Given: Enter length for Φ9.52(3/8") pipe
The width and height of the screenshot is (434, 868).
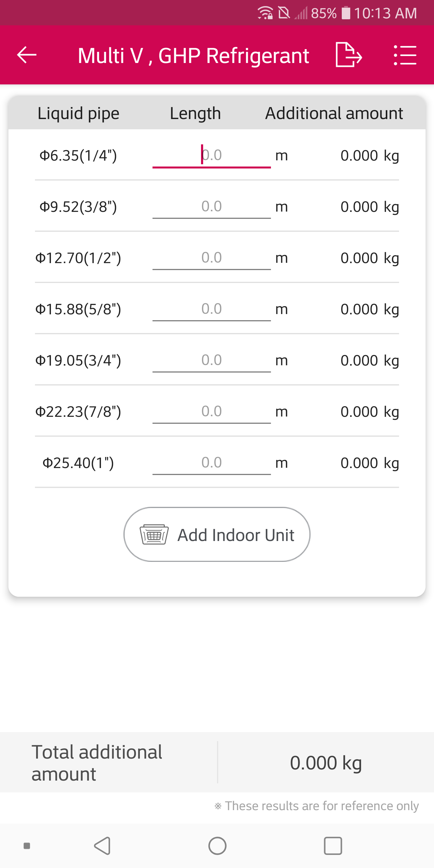Looking at the screenshot, I should (212, 206).
